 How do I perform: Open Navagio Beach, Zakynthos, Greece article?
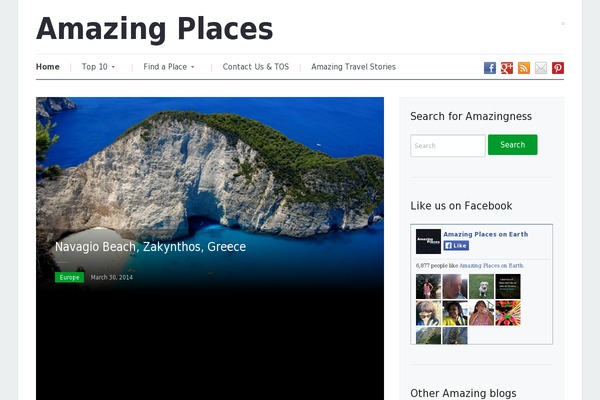150,247
